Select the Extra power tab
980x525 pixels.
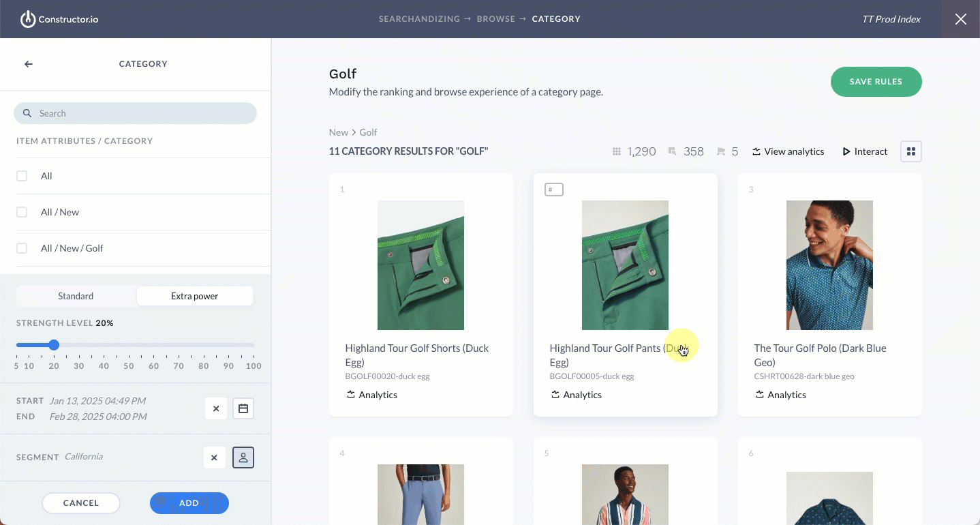[x=195, y=296]
